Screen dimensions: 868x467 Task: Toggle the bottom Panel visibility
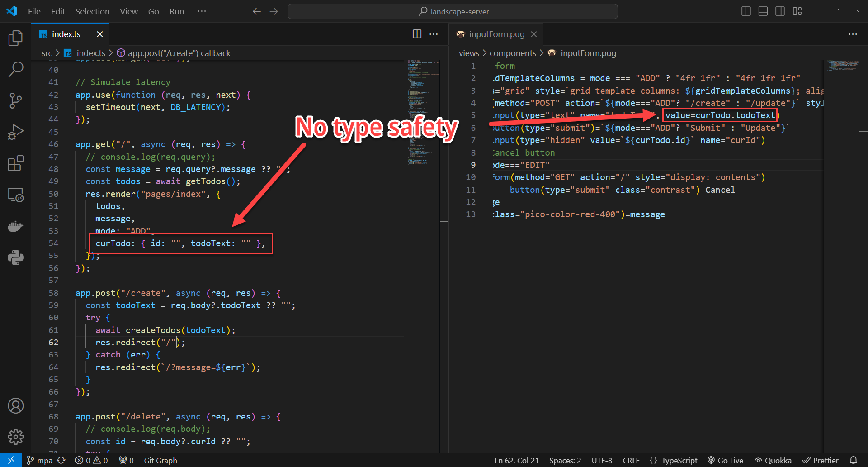click(763, 11)
